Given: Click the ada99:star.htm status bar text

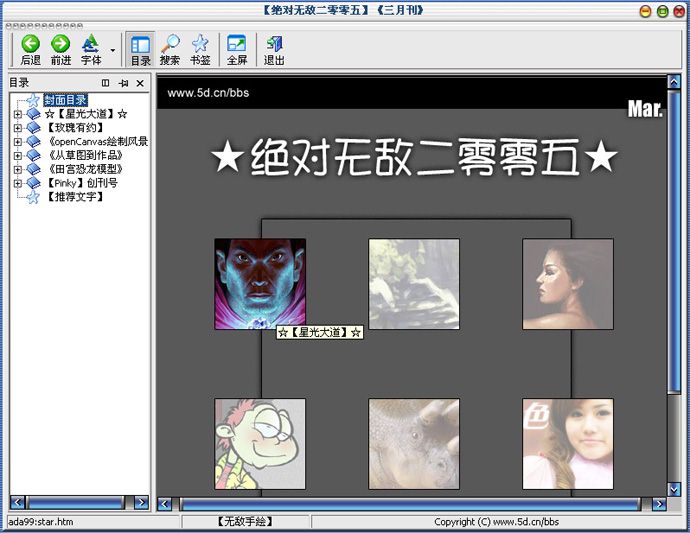Looking at the screenshot, I should tap(41, 522).
